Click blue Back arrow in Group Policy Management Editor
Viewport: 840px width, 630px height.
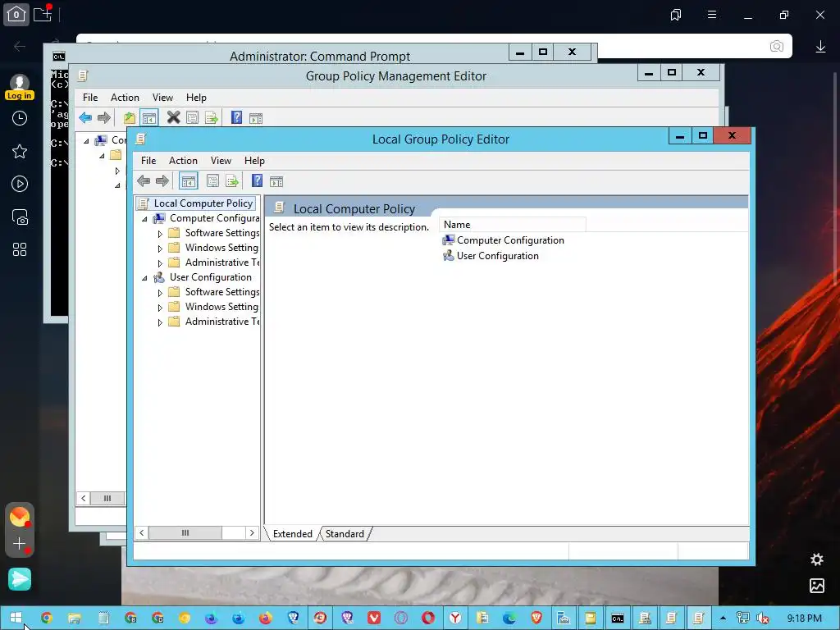click(x=85, y=118)
